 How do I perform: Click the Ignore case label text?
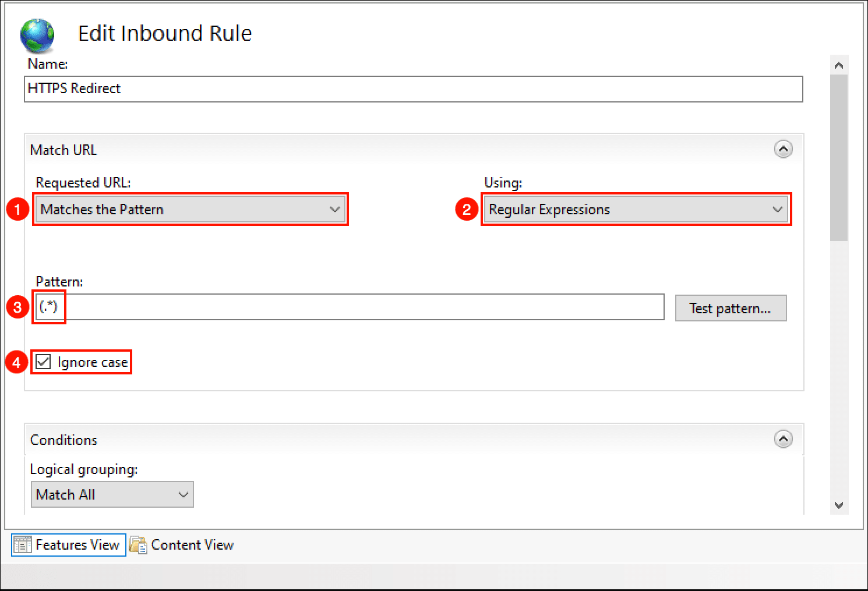tap(93, 362)
